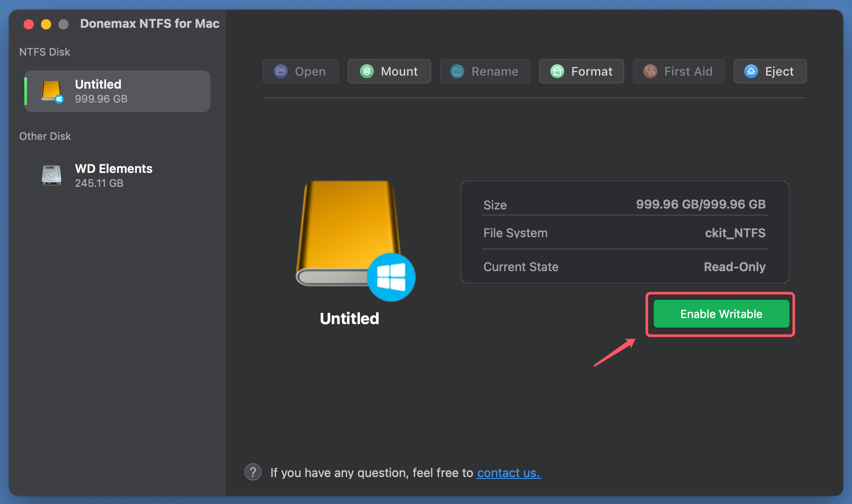Click the Mount icon in the toolbar
852x504 pixels.
click(368, 71)
